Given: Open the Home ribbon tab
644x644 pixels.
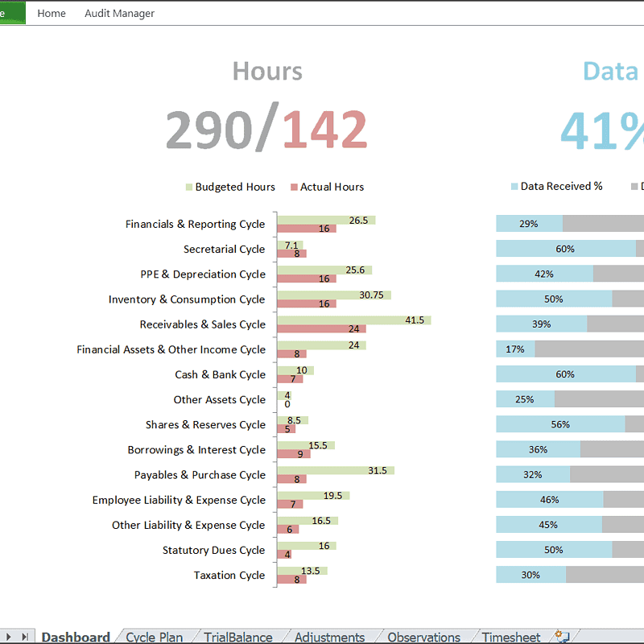Looking at the screenshot, I should tap(52, 13).
